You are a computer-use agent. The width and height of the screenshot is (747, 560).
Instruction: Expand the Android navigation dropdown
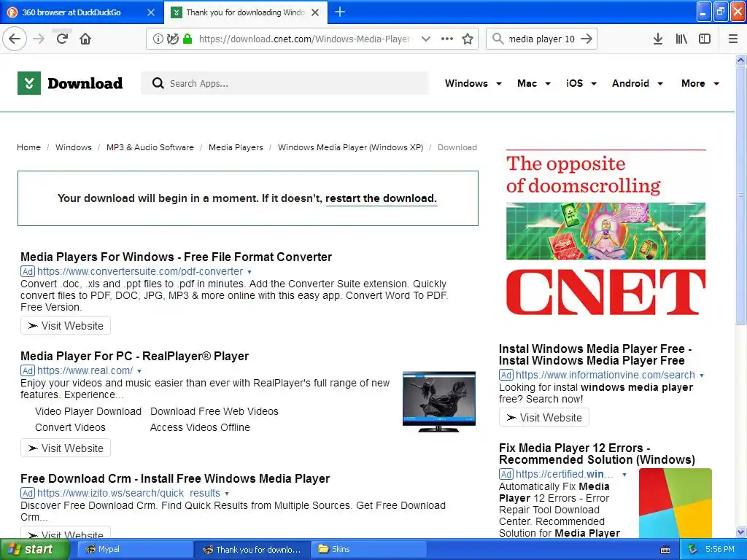[x=660, y=84]
